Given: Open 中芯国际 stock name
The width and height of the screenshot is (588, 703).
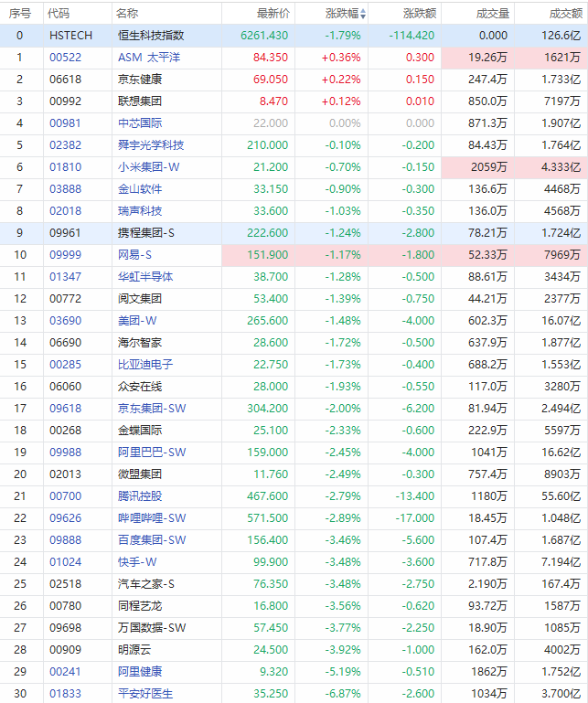Looking at the screenshot, I should [140, 123].
